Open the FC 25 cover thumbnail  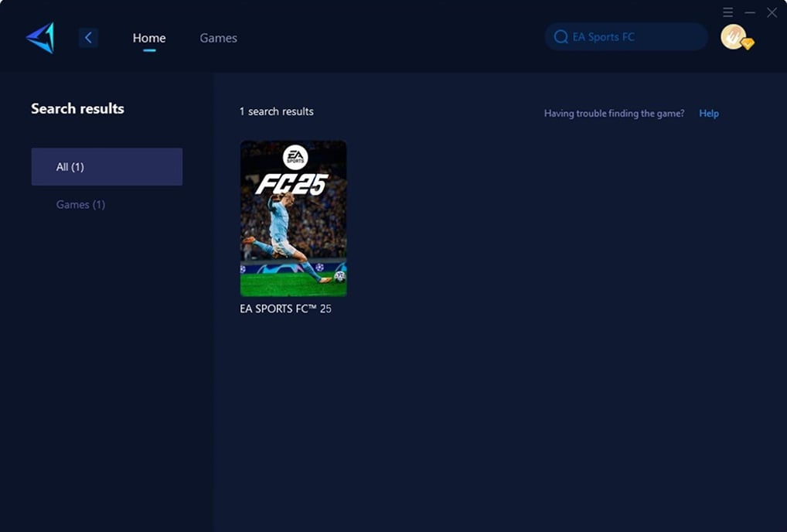[293, 218]
